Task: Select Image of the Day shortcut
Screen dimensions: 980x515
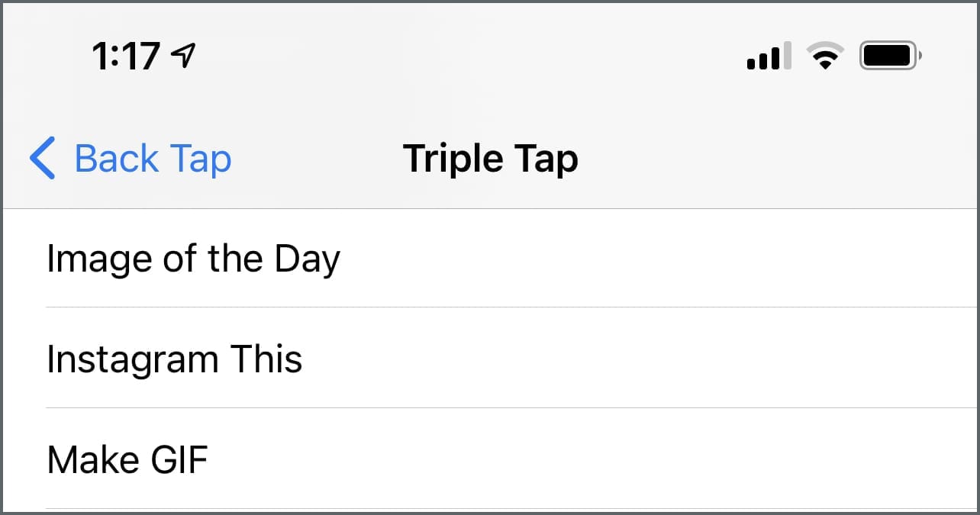Action: tap(193, 259)
